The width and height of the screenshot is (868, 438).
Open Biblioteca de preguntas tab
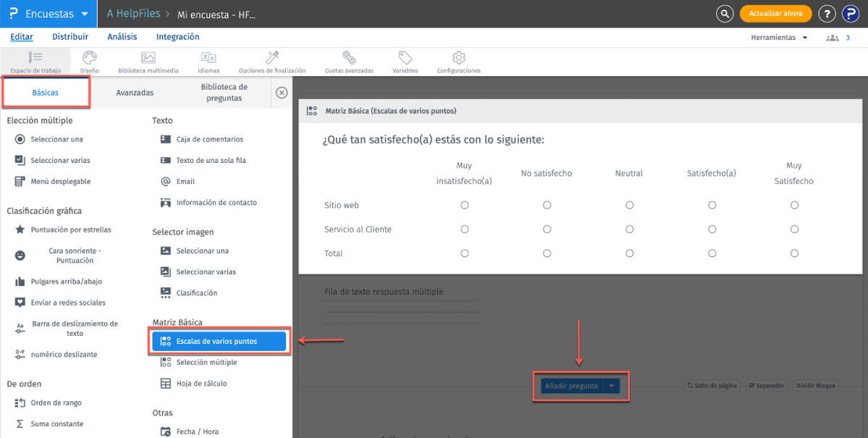tap(224, 93)
